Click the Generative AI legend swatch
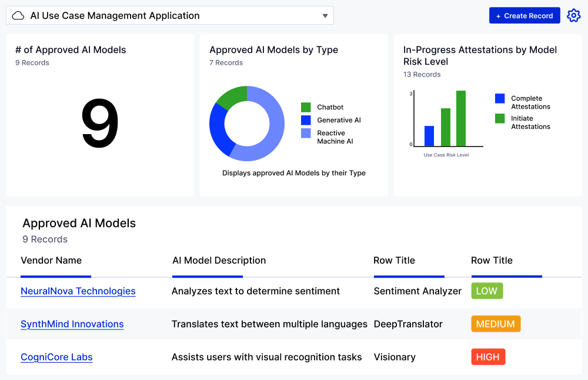 point(306,120)
